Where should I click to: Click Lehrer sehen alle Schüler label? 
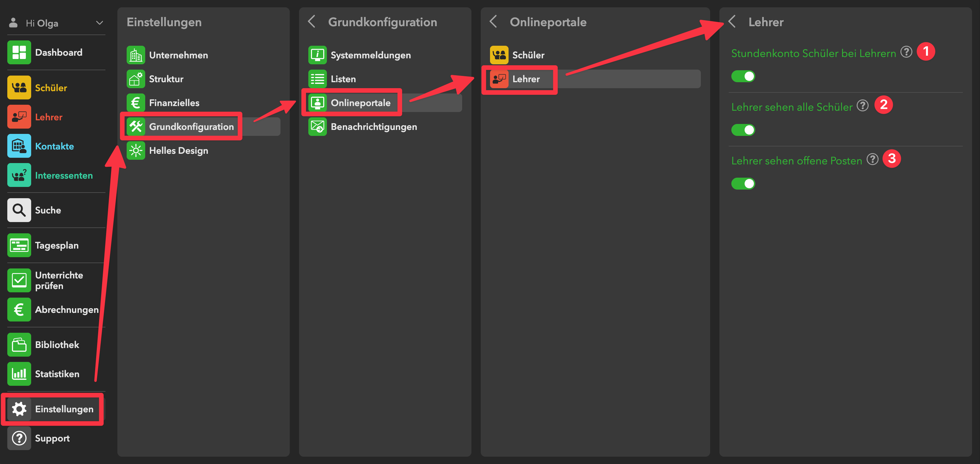coord(792,107)
